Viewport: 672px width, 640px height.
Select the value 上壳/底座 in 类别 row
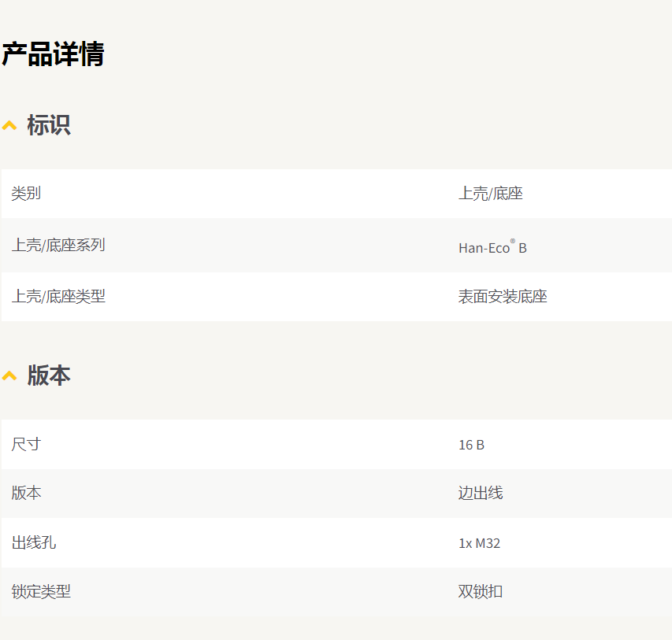[491, 193]
